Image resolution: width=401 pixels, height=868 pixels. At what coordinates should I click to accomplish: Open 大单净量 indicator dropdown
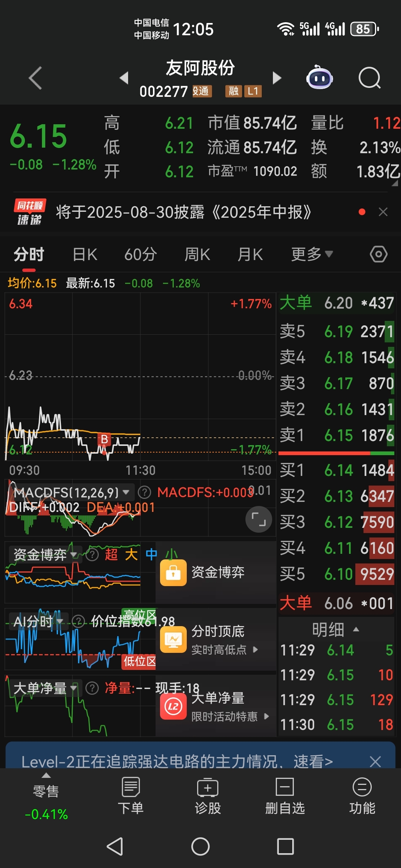45,688
